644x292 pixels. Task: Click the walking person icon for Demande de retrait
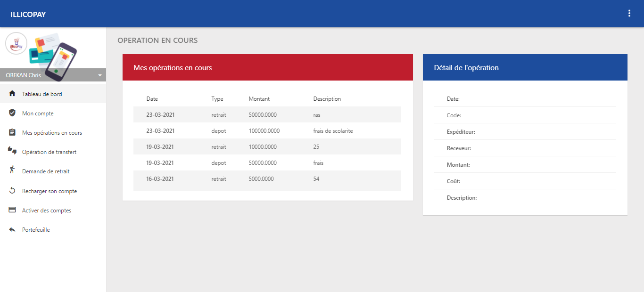click(x=12, y=170)
